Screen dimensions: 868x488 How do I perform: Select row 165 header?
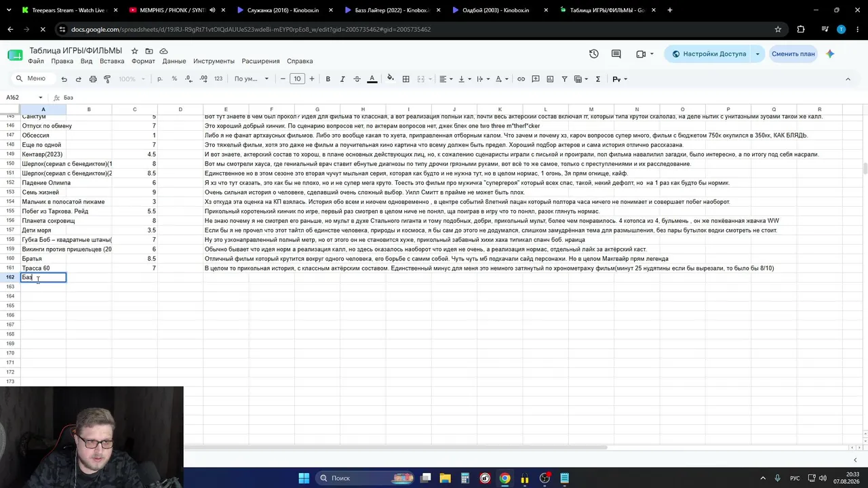coord(10,306)
